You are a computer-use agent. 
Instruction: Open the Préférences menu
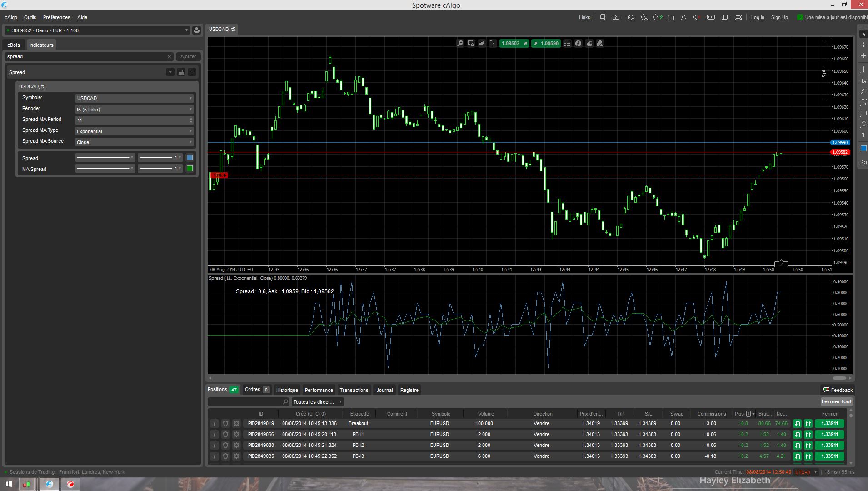pos(57,17)
